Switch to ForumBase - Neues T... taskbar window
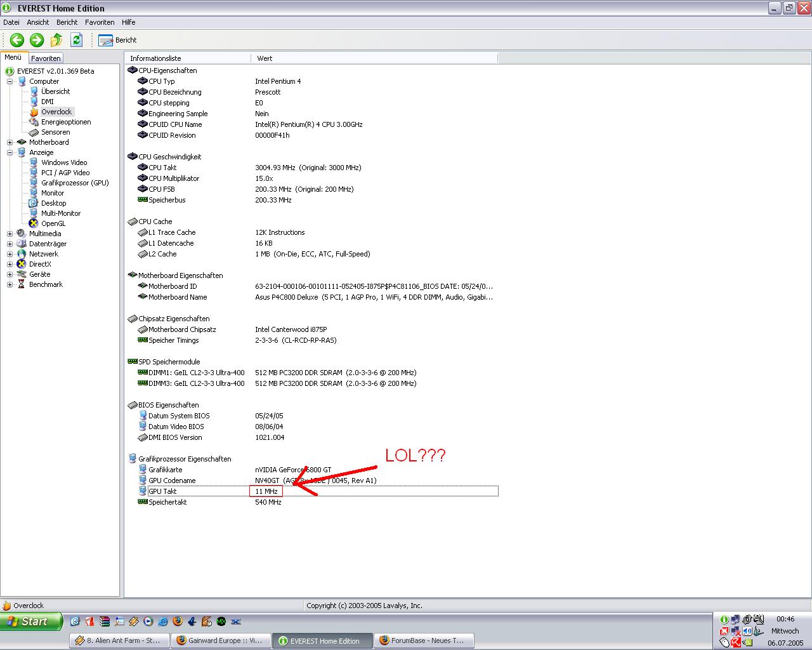Viewport: 812px width, 650px height. 424,640
